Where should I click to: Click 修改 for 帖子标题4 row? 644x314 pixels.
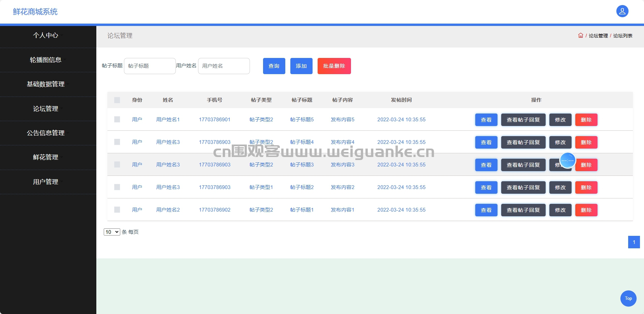(560, 142)
